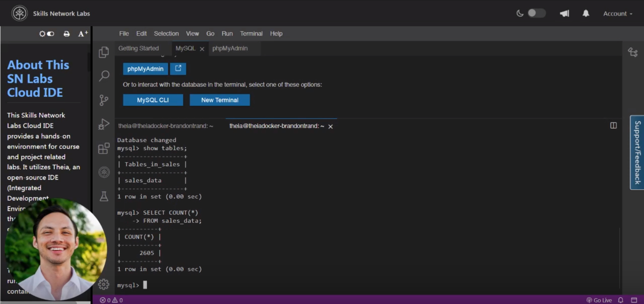The width and height of the screenshot is (644, 304).
Task: Open the Explorer files icon in activity bar
Action: coord(104,52)
